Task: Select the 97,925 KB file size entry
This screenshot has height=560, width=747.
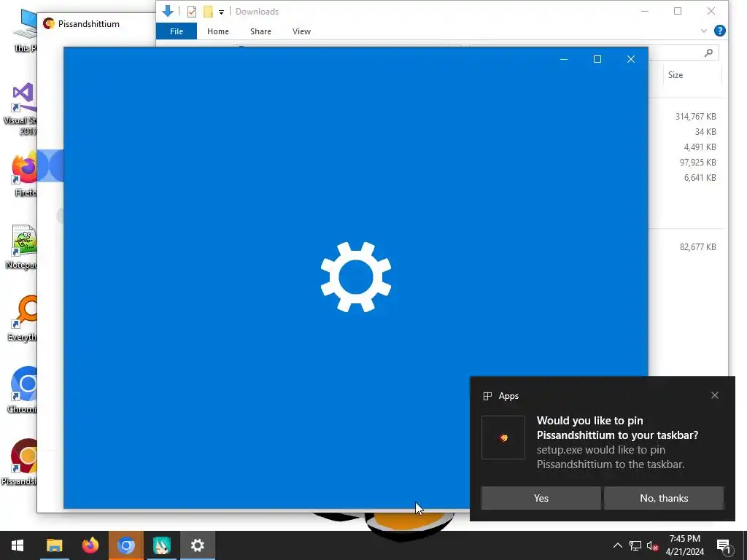Action: tap(697, 162)
